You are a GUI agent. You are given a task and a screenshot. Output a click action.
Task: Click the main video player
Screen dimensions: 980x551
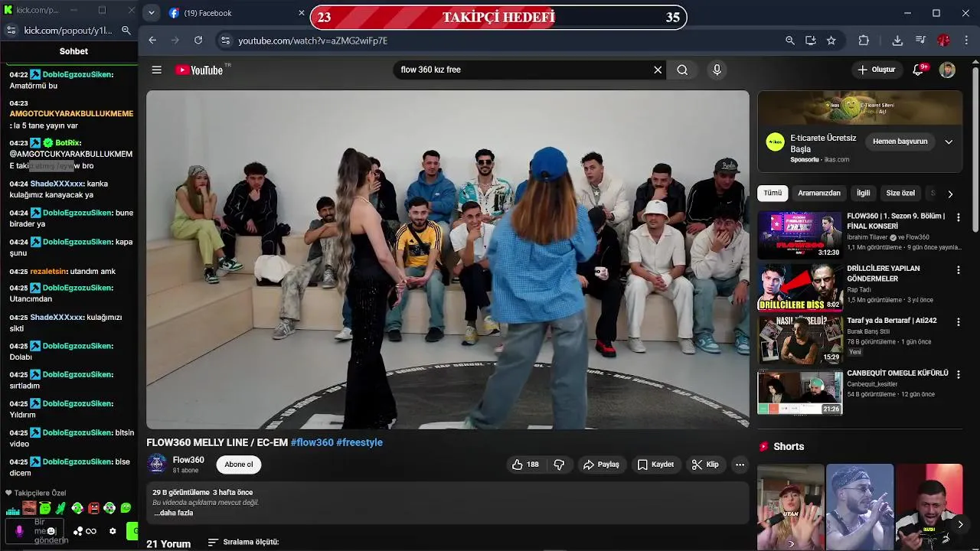448,259
